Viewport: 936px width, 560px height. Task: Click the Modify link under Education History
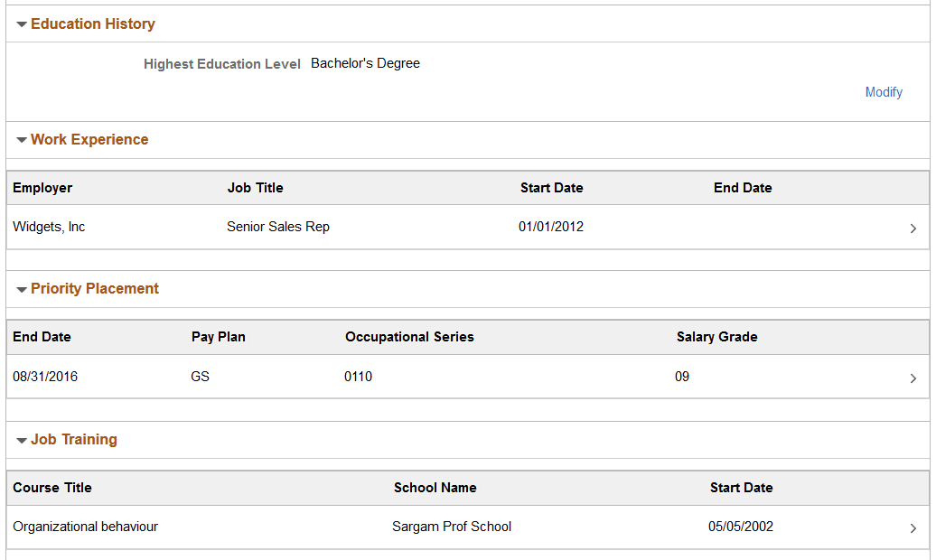[883, 92]
